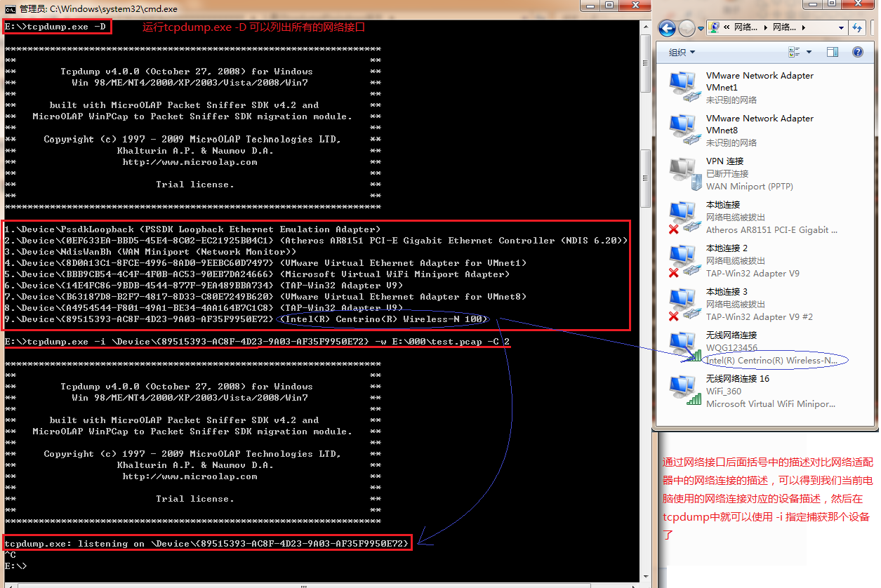Click the change view icon in toolbar
Screen dimensions: 881x588
794,52
